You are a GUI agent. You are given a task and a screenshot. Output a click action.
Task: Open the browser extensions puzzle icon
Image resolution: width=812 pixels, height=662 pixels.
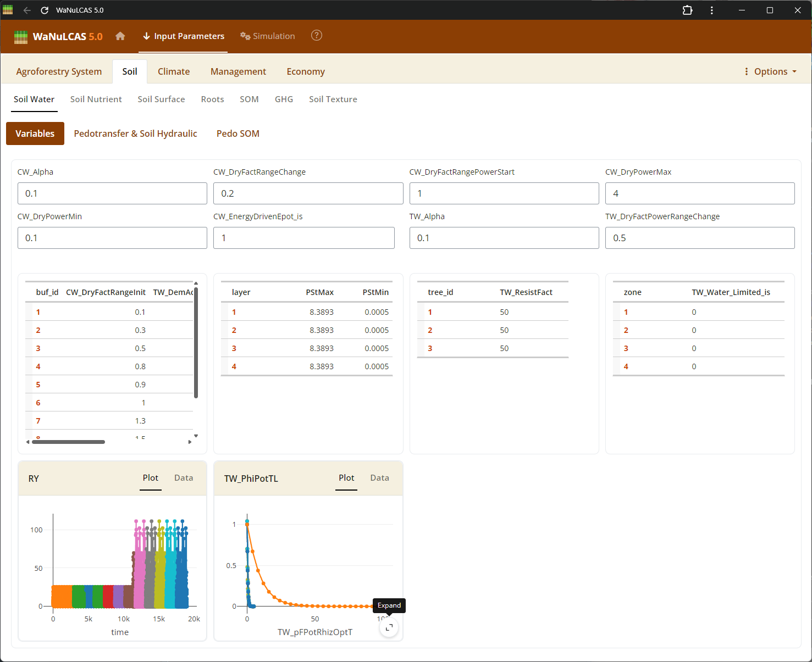(x=687, y=10)
